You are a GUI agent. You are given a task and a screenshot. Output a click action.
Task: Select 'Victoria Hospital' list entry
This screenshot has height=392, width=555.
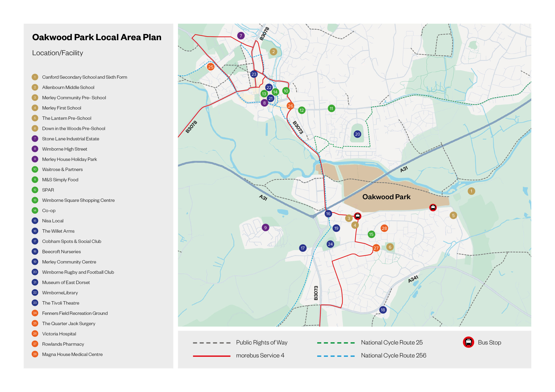click(59, 334)
